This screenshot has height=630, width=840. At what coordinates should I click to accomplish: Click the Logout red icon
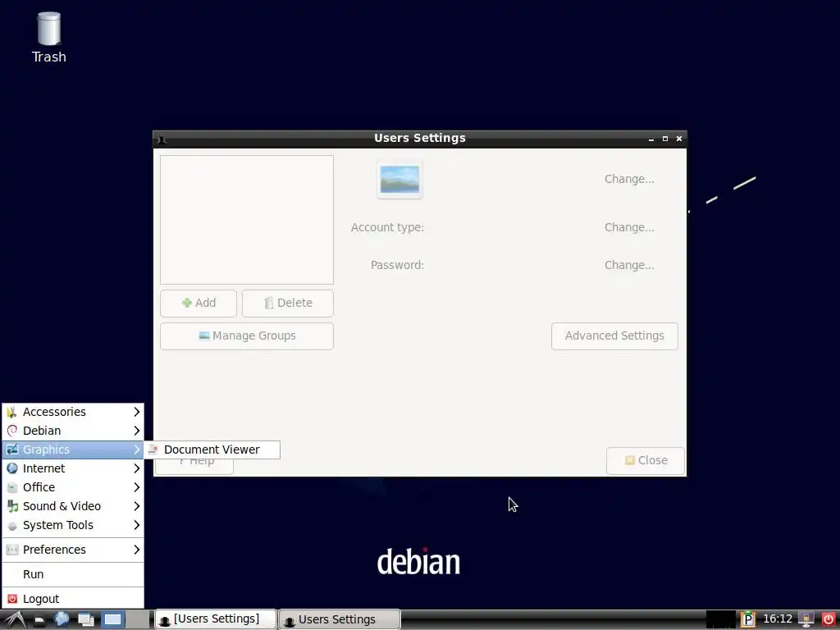point(11,599)
